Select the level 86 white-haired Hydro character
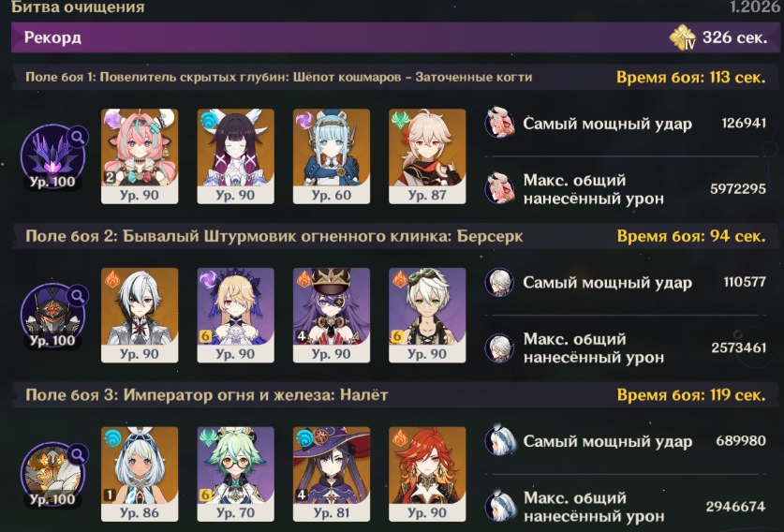This screenshot has height=532, width=784. point(140,474)
